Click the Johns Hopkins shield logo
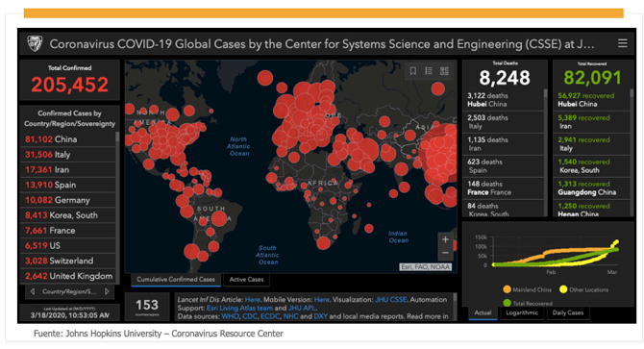Viewport: 644px width, 349px height. (35, 43)
